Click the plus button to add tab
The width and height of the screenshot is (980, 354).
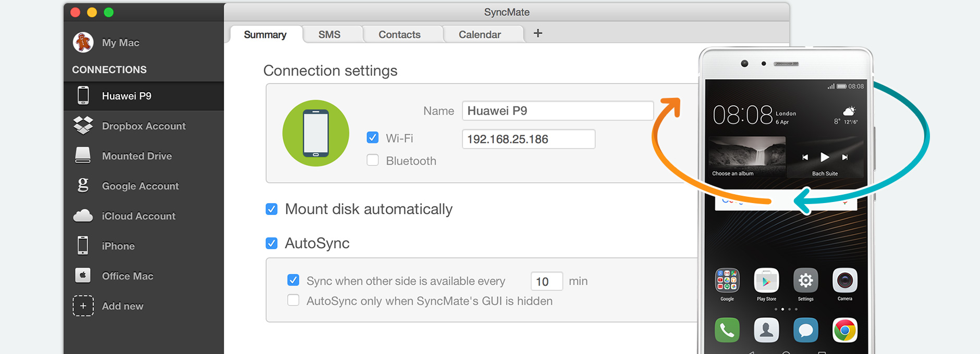coord(538,33)
